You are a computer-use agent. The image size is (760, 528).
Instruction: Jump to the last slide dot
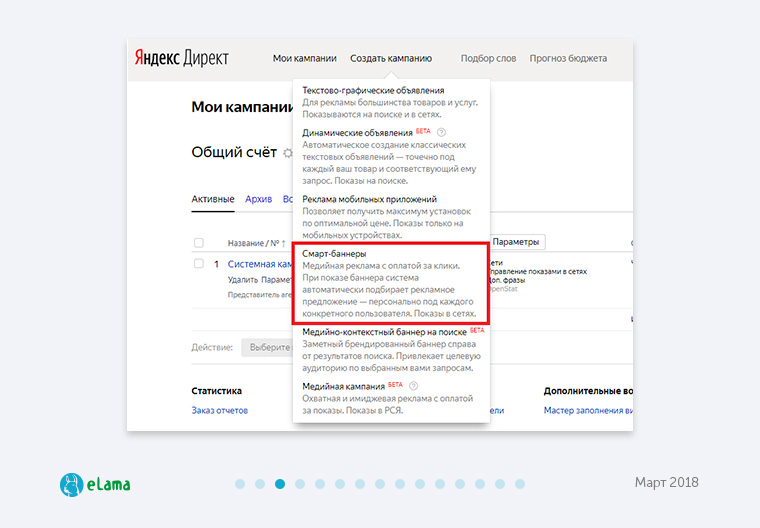click(x=520, y=484)
